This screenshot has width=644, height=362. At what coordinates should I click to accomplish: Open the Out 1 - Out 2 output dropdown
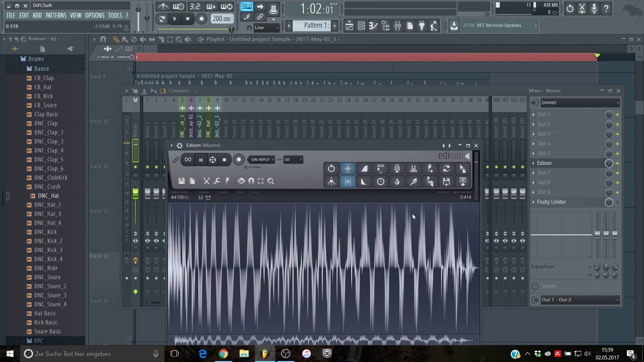click(580, 300)
